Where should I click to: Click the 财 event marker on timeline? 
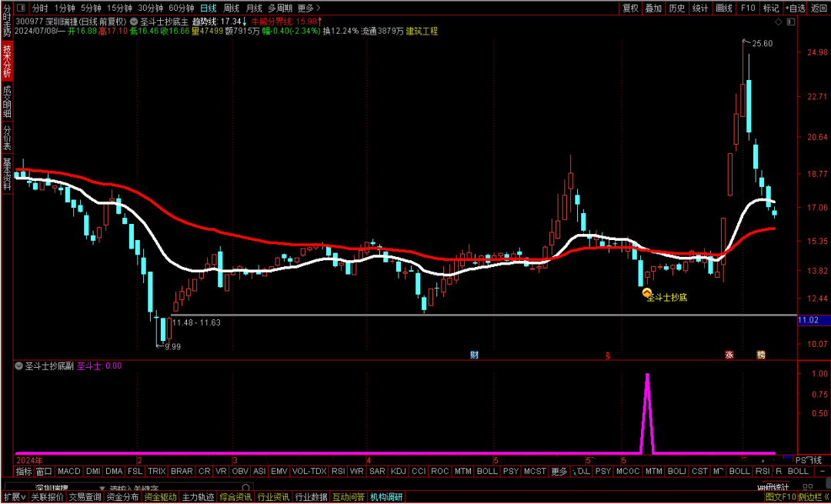click(475, 355)
